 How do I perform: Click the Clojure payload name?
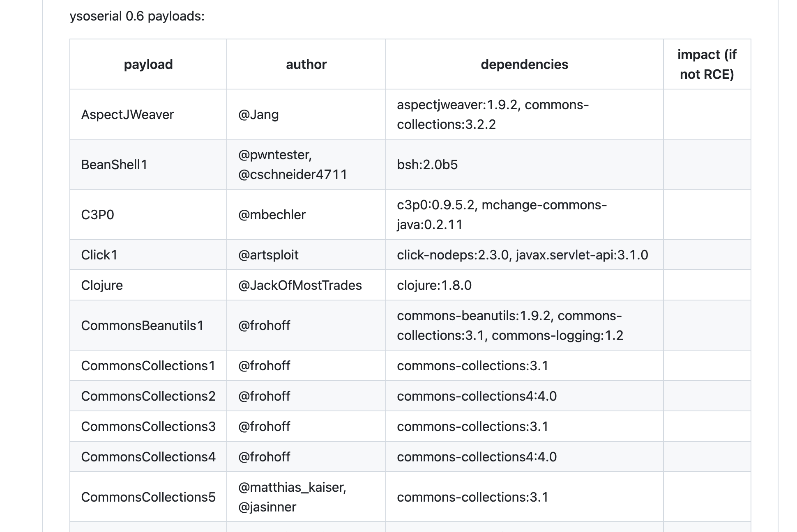[102, 285]
